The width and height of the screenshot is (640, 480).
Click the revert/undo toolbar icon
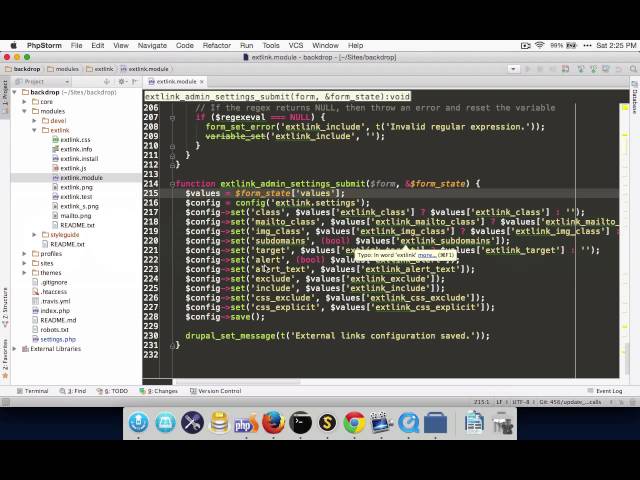point(619,69)
